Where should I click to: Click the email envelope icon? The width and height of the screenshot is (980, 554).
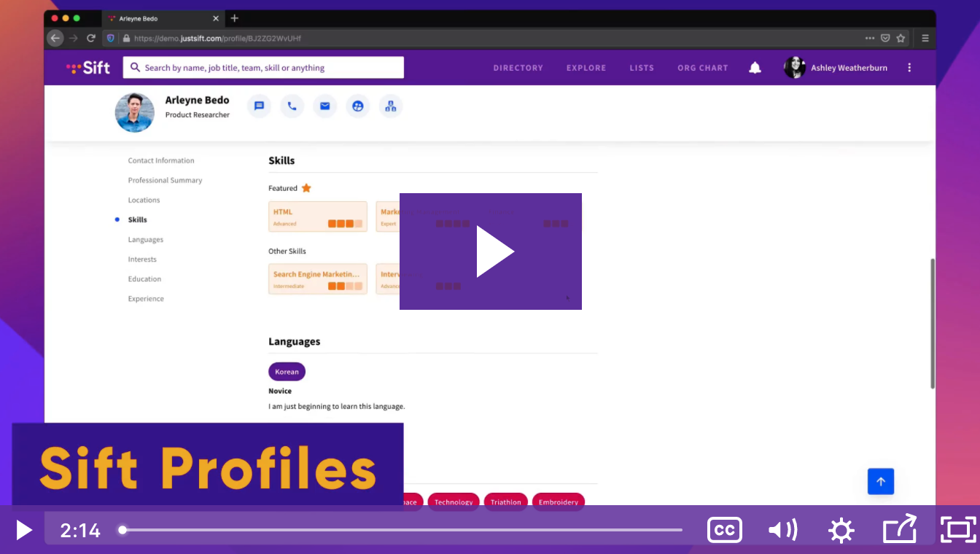point(325,106)
